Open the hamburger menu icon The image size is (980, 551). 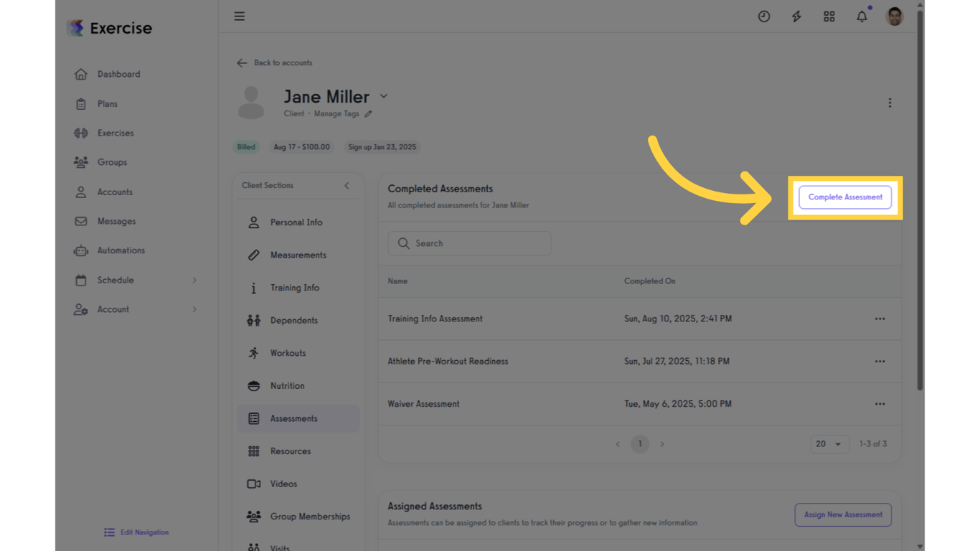click(240, 17)
